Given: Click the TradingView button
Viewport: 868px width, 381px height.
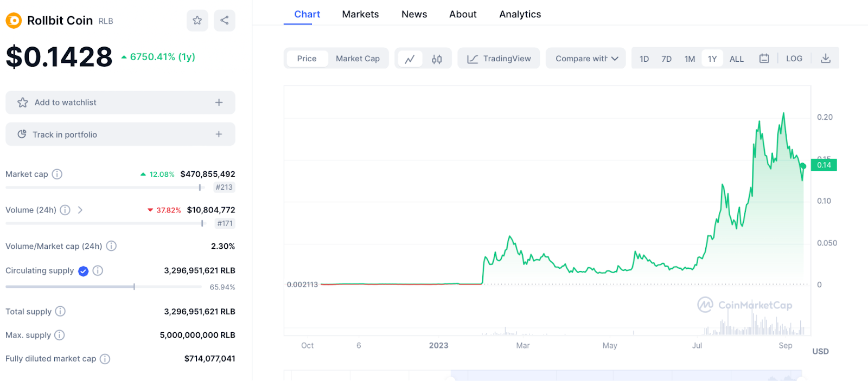Looking at the screenshot, I should click(x=499, y=59).
